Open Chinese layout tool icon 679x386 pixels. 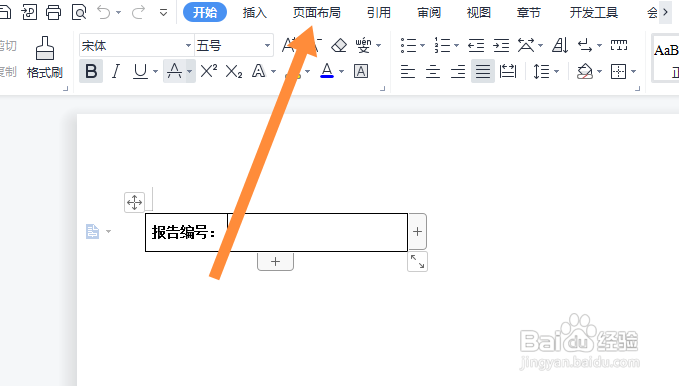coord(526,45)
